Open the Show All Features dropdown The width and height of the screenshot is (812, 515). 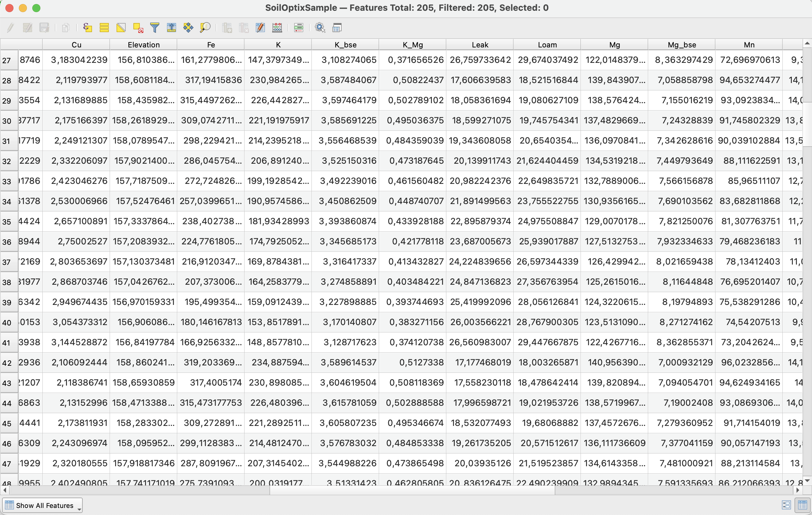pos(42,505)
